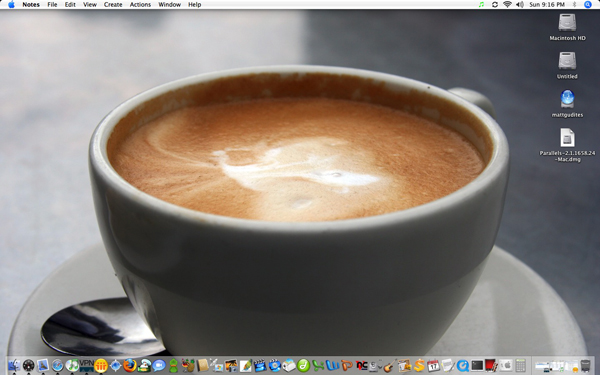This screenshot has width=600, height=375.
Task: Open the VPN client in Dock
Action: [x=86, y=365]
